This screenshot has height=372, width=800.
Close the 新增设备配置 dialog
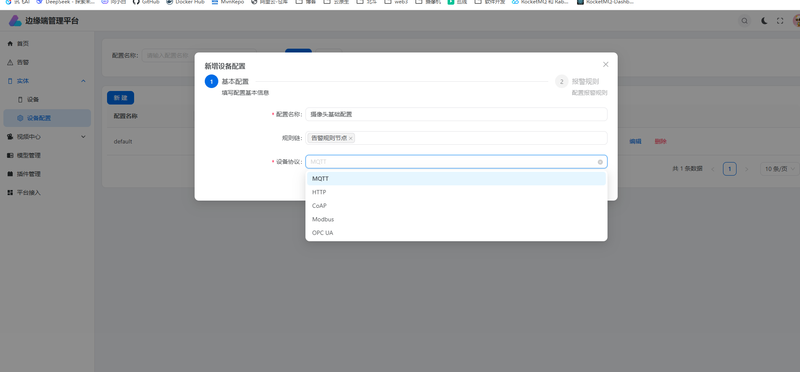click(x=606, y=64)
